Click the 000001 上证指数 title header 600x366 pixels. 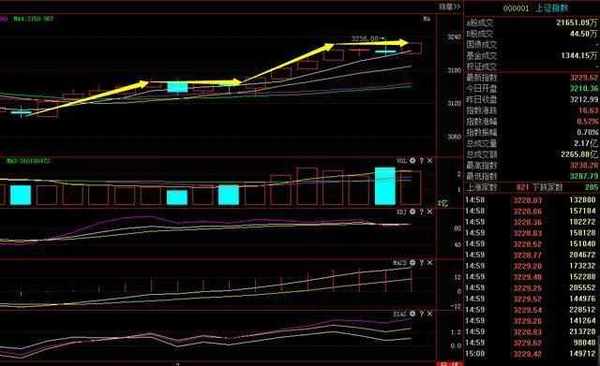tap(536, 8)
